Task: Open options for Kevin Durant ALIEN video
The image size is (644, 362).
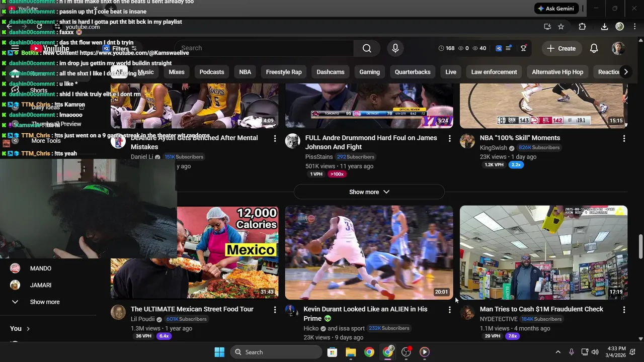Action: [449, 310]
